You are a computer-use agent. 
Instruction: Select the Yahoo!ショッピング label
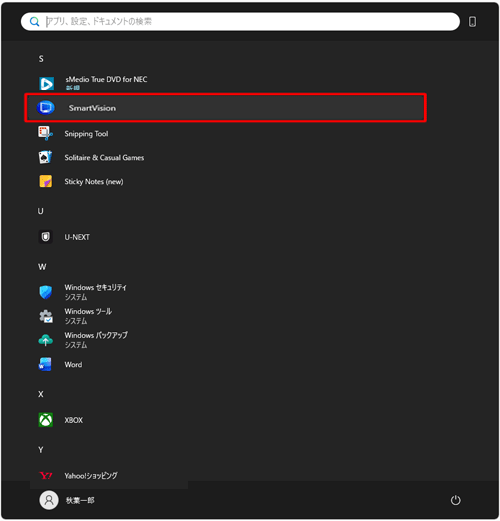pyautogui.click(x=91, y=476)
